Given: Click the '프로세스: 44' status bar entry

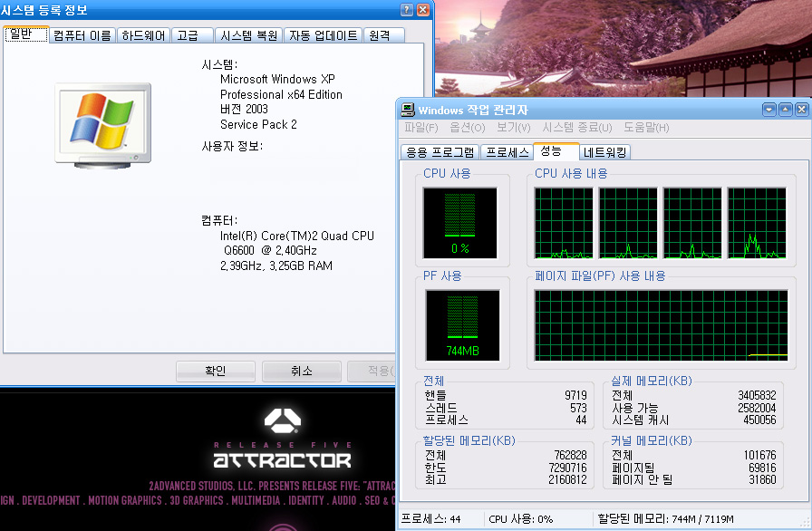Looking at the screenshot, I should pos(430,519).
